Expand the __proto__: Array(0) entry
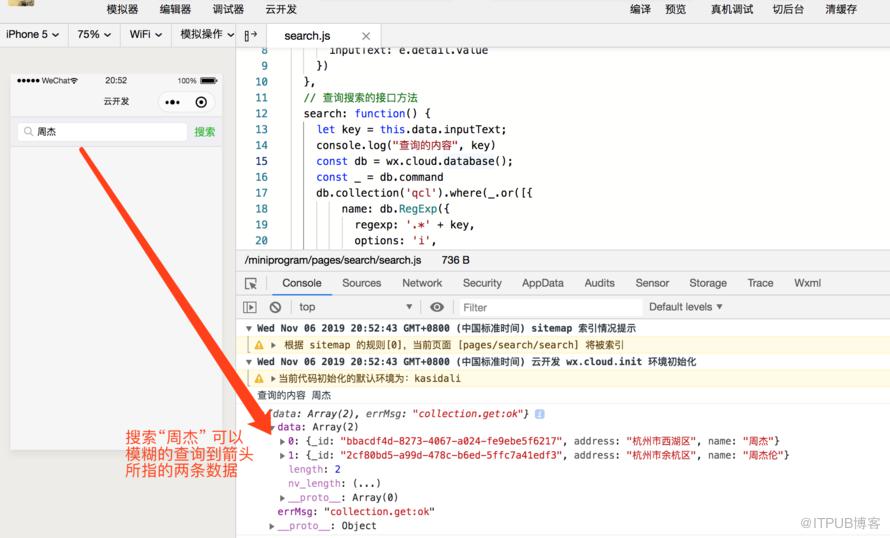 [283, 498]
